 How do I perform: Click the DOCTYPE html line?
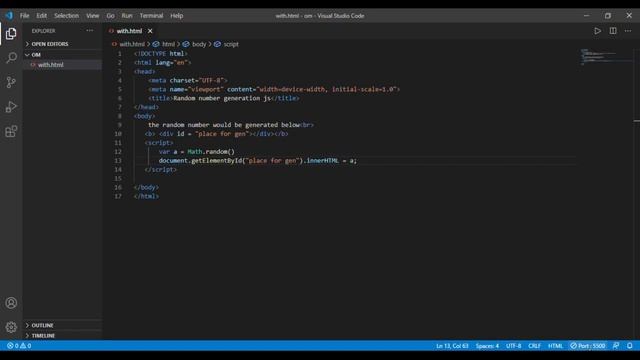161,53
